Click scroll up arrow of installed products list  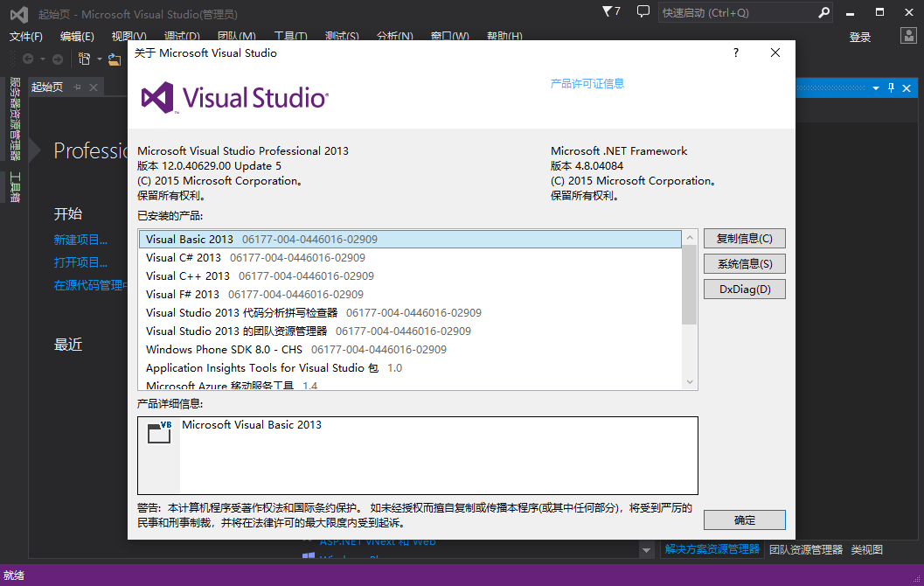click(690, 237)
